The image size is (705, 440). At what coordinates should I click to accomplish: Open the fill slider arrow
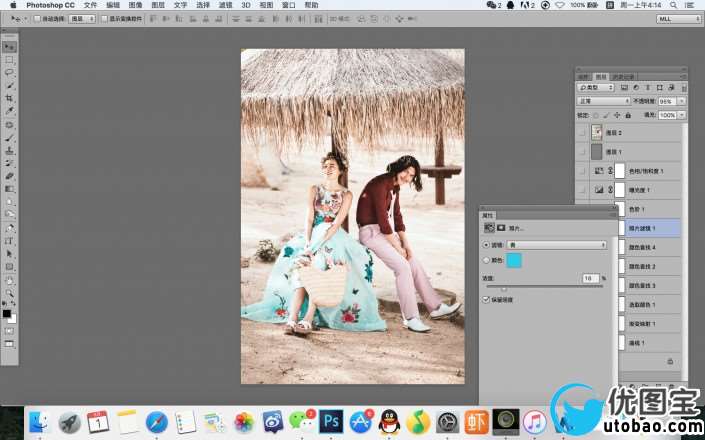(682, 116)
